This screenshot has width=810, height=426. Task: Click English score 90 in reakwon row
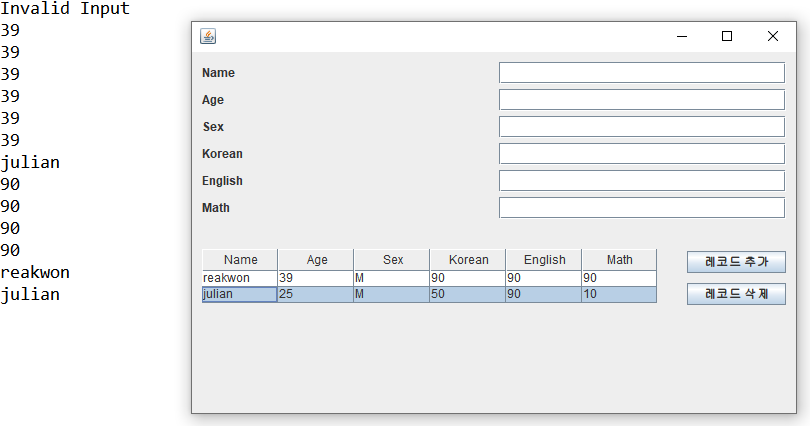click(543, 278)
